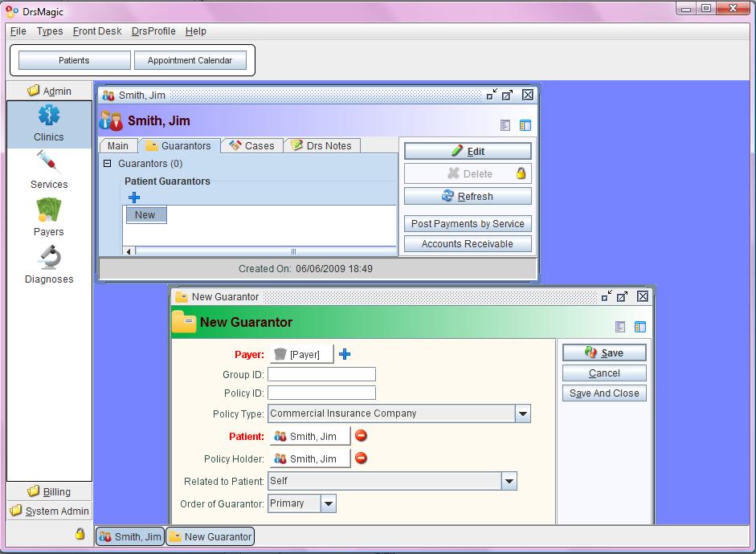
Task: Switch to the Guarantors tab
Action: pyautogui.click(x=179, y=145)
